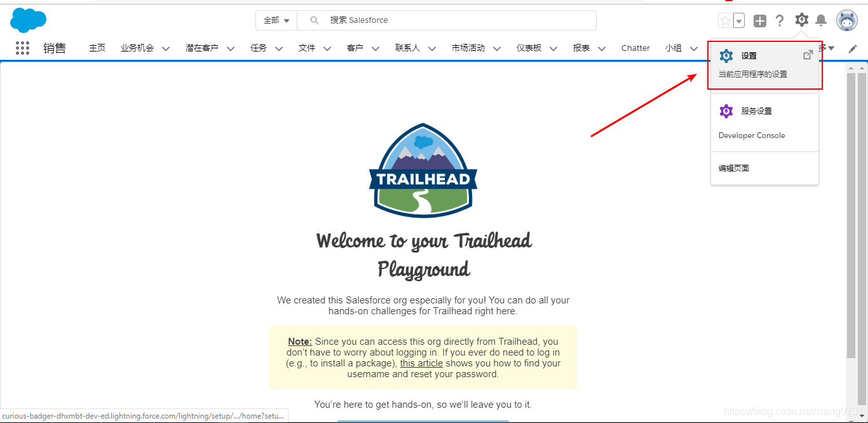Click the favorites star icon
Image resolution: width=868 pixels, height=423 pixels.
[x=725, y=21]
